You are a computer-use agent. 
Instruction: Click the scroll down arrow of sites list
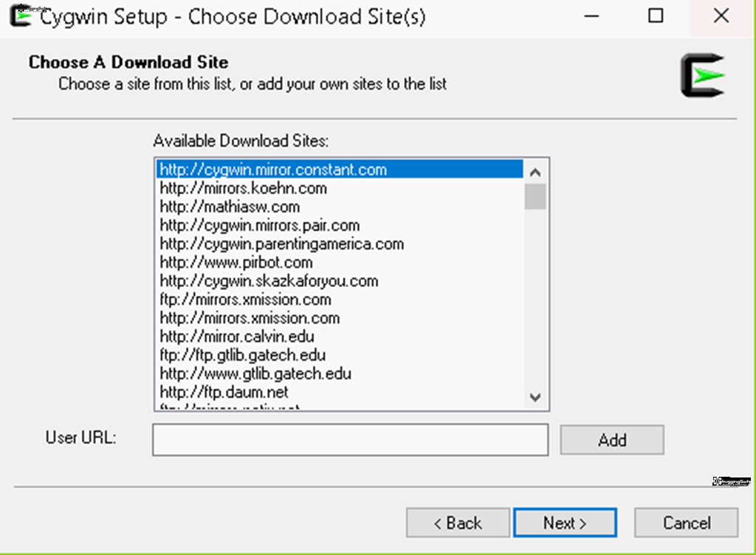point(535,398)
